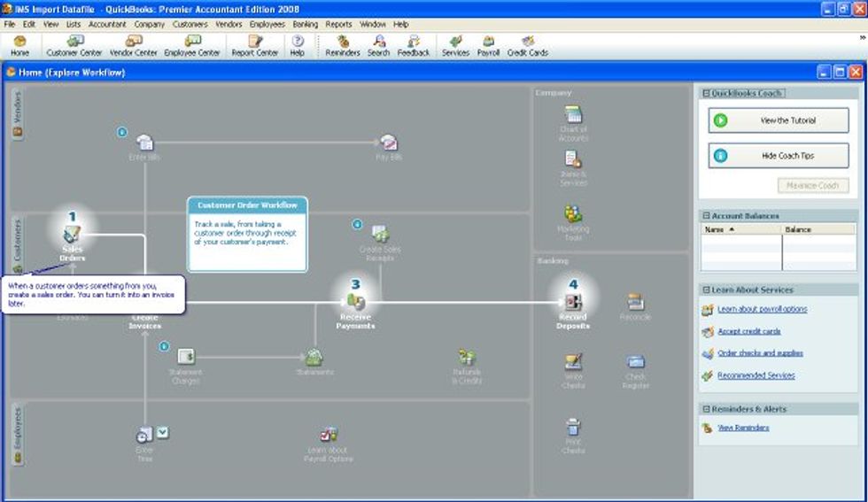
Task: Open the Report Center
Action: click(x=255, y=45)
